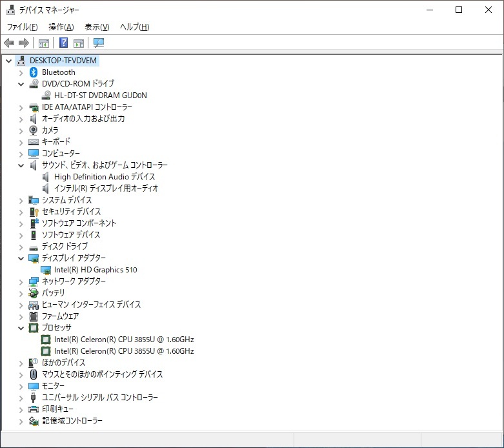Select High Definition Audio デバイス entry
This screenshot has width=504, height=448.
tap(105, 177)
